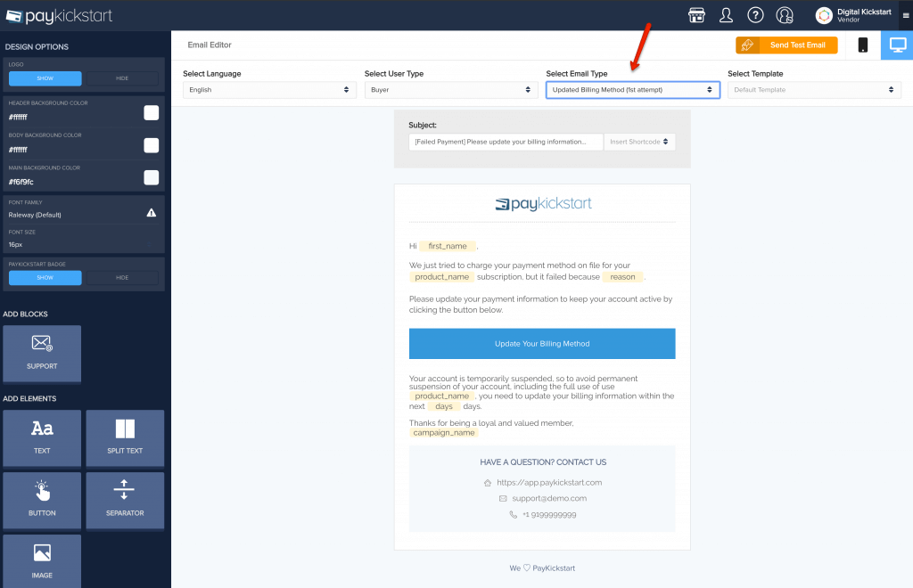Switch to desktop preview icon
This screenshot has height=588, width=913.
pos(897,45)
